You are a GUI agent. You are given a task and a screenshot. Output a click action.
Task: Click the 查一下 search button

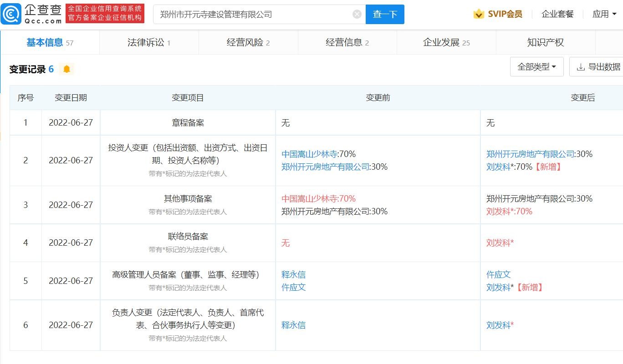pyautogui.click(x=385, y=14)
